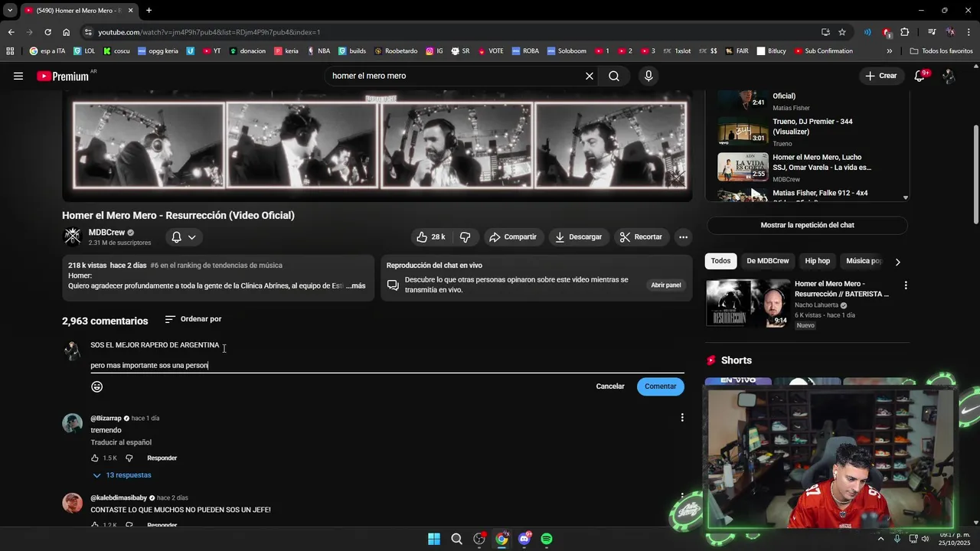
Task: Submit search with the magnifier icon
Action: pyautogui.click(x=614, y=76)
